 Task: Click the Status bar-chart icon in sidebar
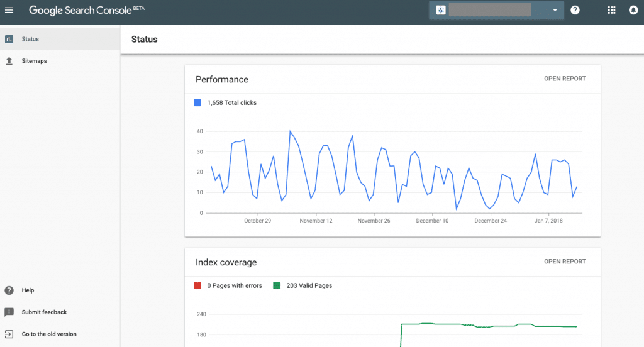[x=9, y=39]
